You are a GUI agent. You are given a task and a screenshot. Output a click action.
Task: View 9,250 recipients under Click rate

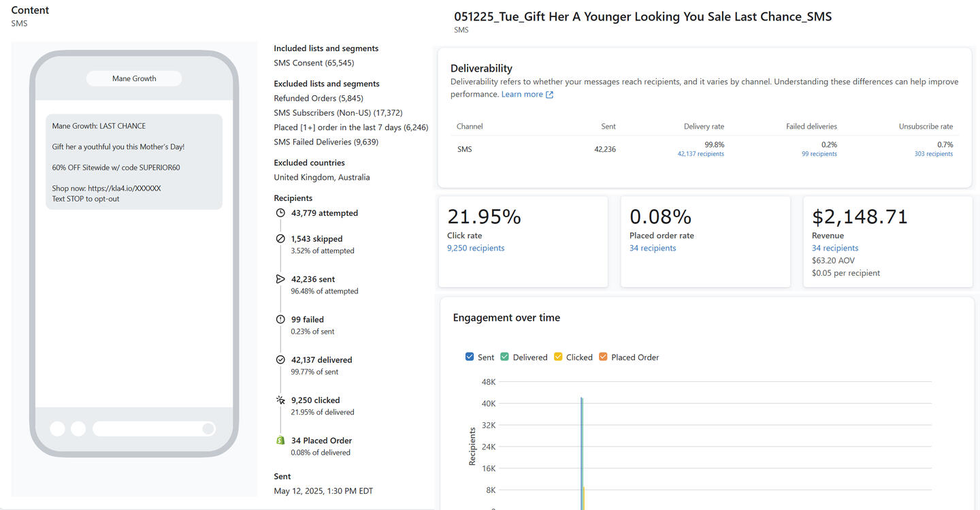coord(476,249)
